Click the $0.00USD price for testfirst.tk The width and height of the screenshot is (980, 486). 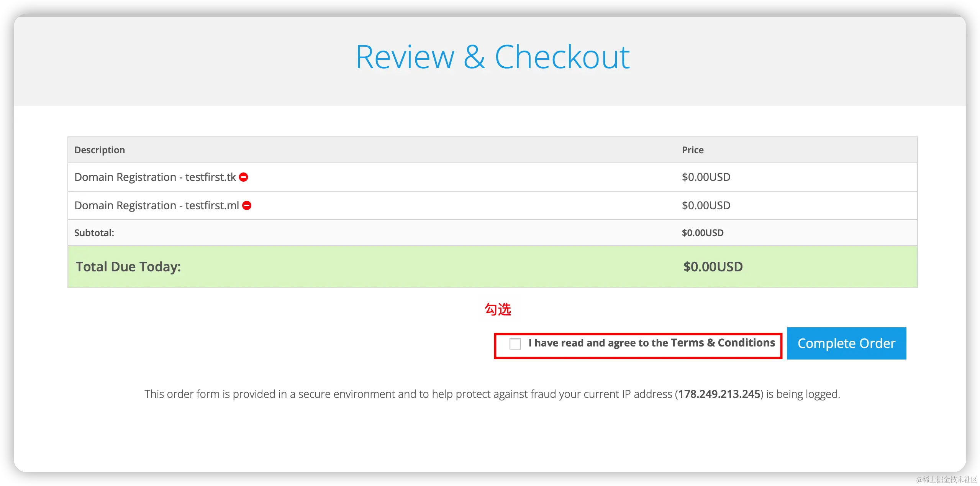click(706, 177)
